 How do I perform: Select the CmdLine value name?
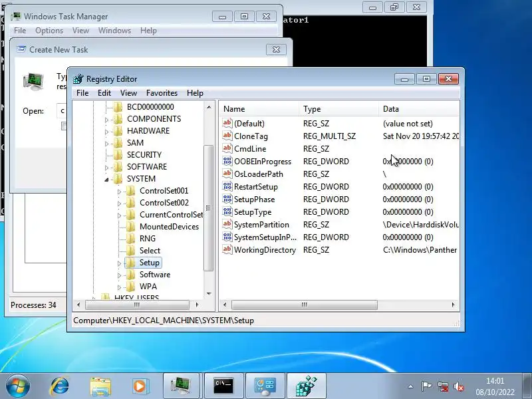250,148
